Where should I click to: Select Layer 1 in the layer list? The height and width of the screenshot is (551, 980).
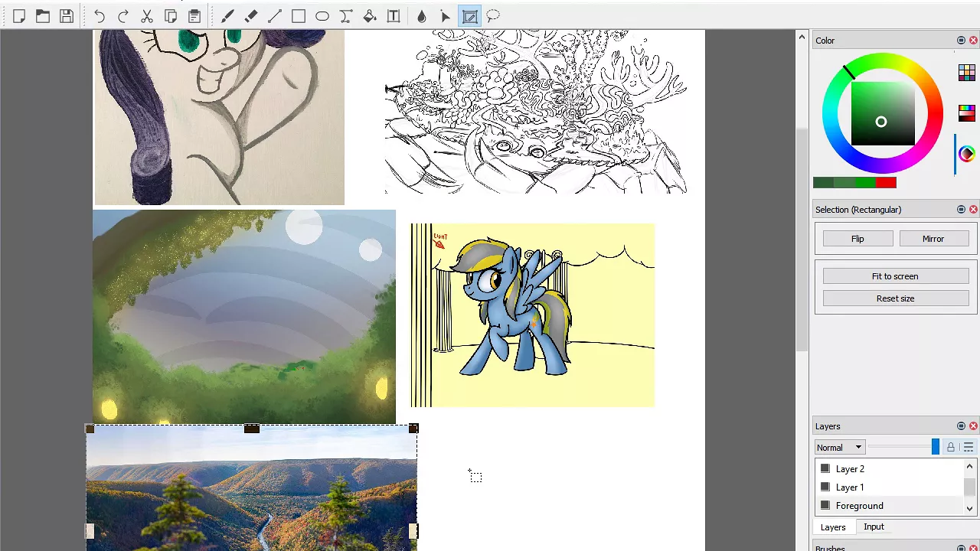(890, 487)
